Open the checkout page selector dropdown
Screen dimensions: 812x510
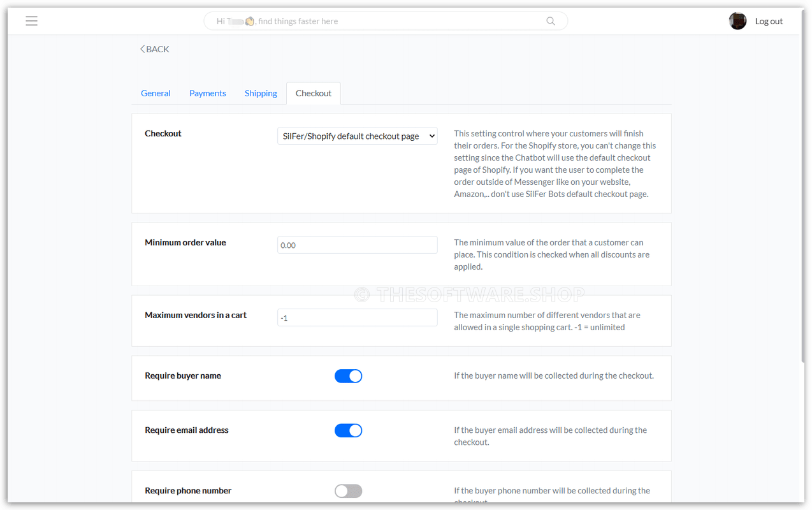coord(357,136)
